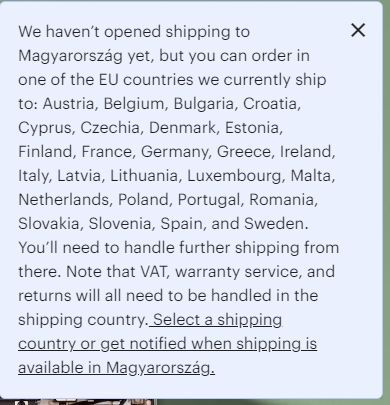
Task: Click the word Austria in the country list
Action: [68, 104]
